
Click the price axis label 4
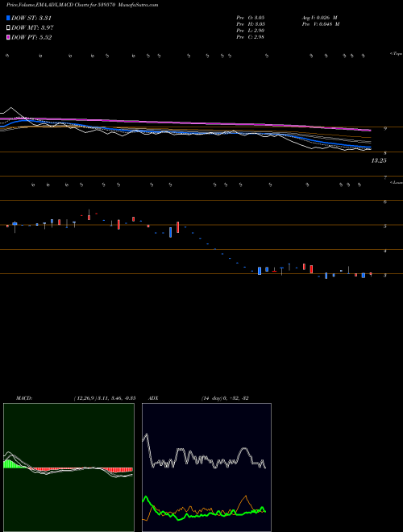click(x=385, y=251)
